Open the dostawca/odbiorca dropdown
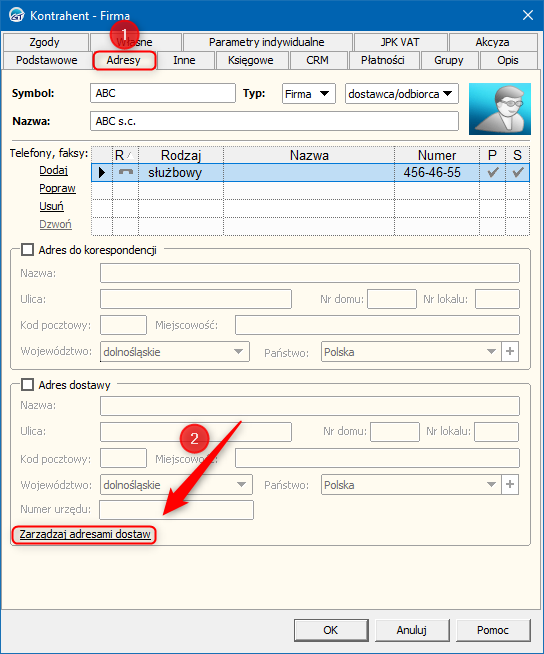The height and width of the screenshot is (654, 544). coord(402,94)
